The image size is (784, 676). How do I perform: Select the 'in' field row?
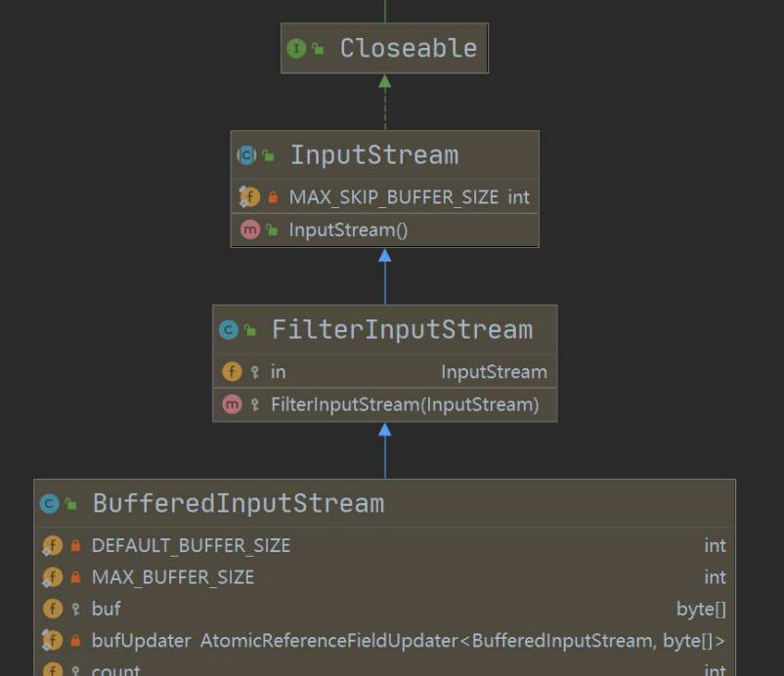pos(384,372)
